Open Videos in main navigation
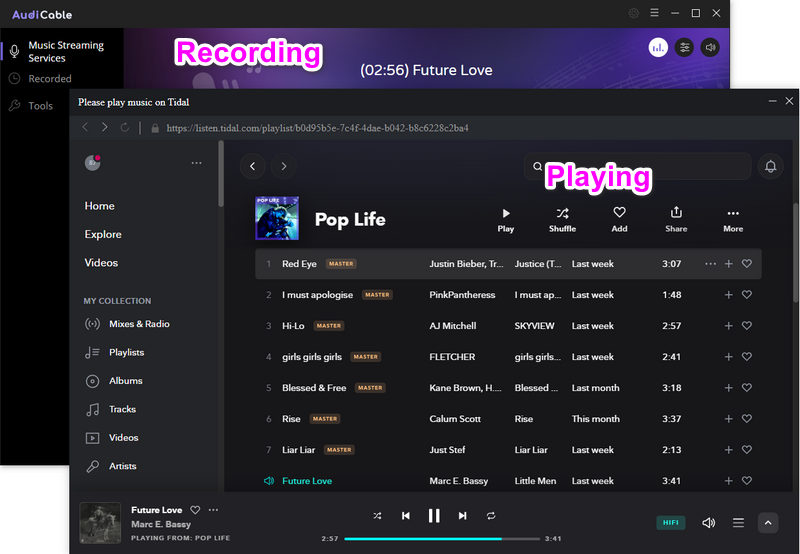This screenshot has height=554, width=800. 101,263
